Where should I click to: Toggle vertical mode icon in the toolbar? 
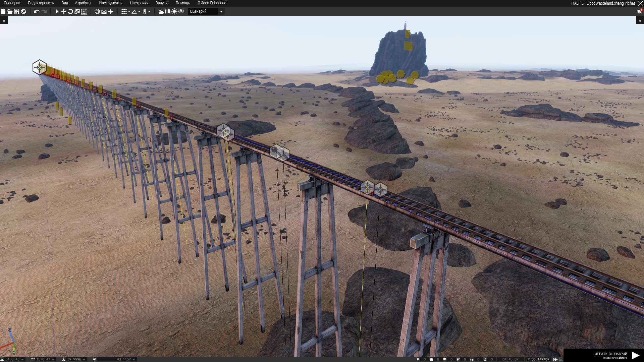click(x=111, y=11)
